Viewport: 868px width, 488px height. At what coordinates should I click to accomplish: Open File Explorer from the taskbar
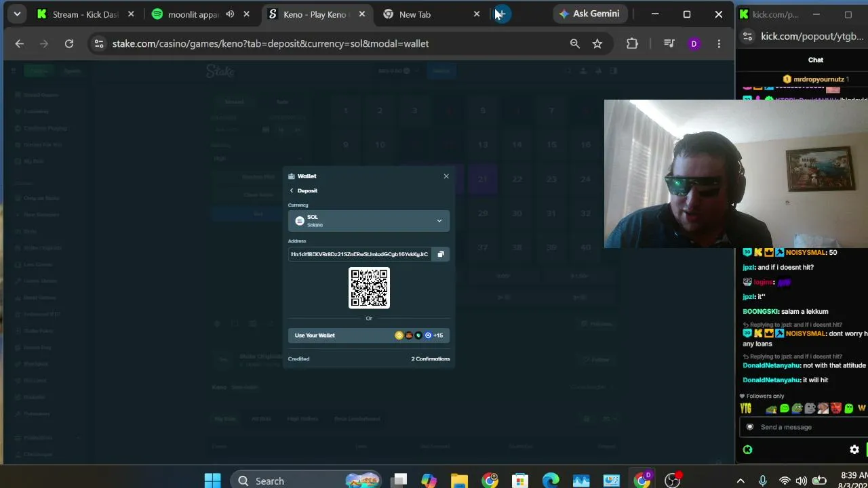(460, 481)
